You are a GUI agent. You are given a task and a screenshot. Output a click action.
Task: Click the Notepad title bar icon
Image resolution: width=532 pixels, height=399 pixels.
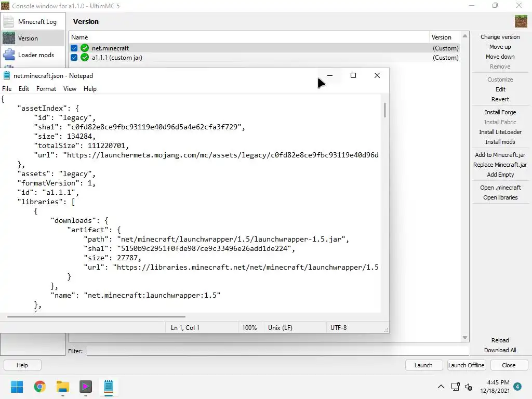(x=6, y=75)
